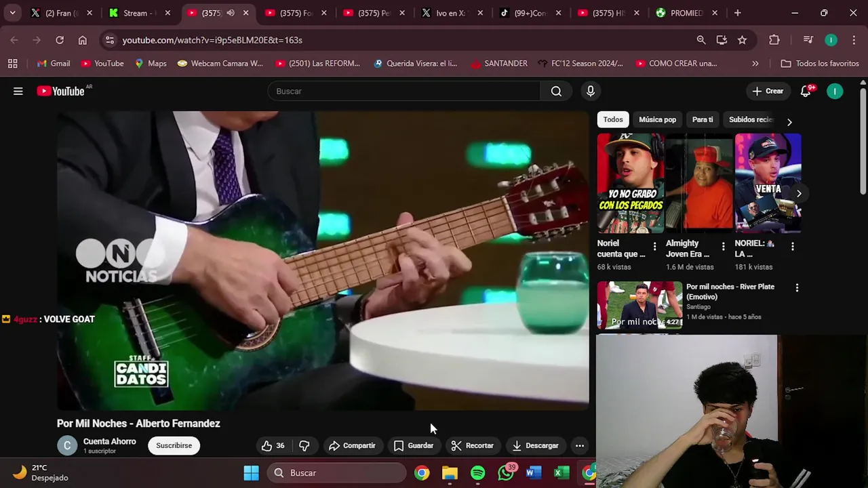Dislike the video with thumbs down
The width and height of the screenshot is (868, 488).
(304, 445)
